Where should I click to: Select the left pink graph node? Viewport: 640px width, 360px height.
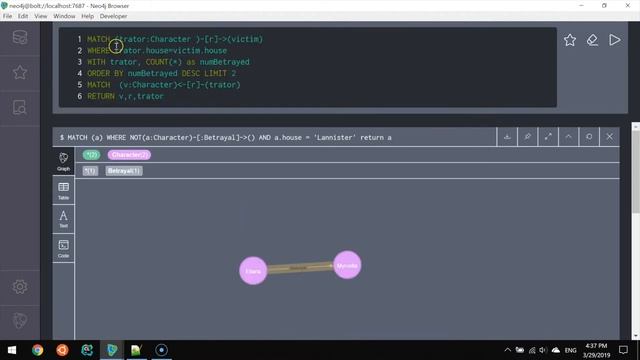[x=253, y=271]
